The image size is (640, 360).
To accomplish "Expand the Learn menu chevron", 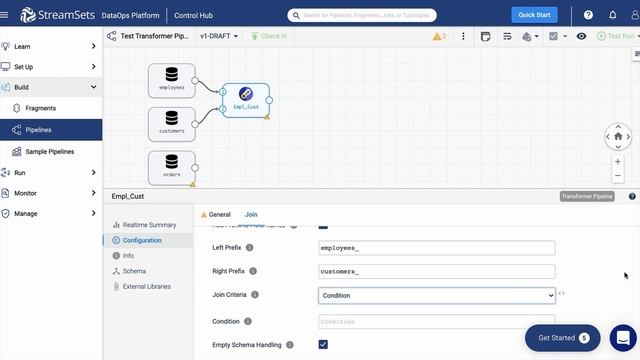I will (93, 46).
